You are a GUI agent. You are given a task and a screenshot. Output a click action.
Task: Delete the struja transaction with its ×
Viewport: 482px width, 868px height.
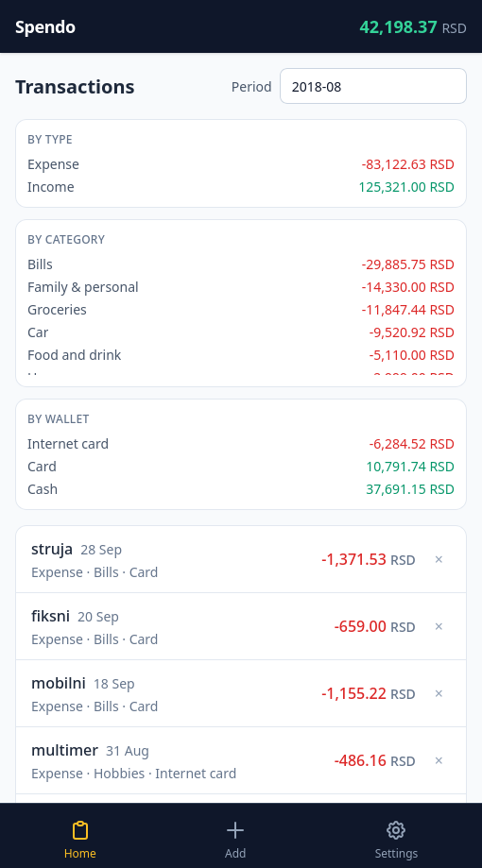tap(439, 560)
